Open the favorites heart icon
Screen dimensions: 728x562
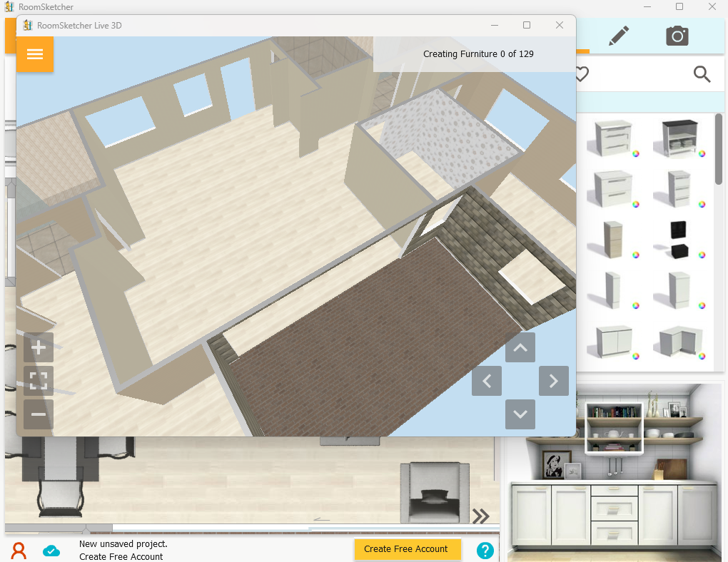coord(582,73)
